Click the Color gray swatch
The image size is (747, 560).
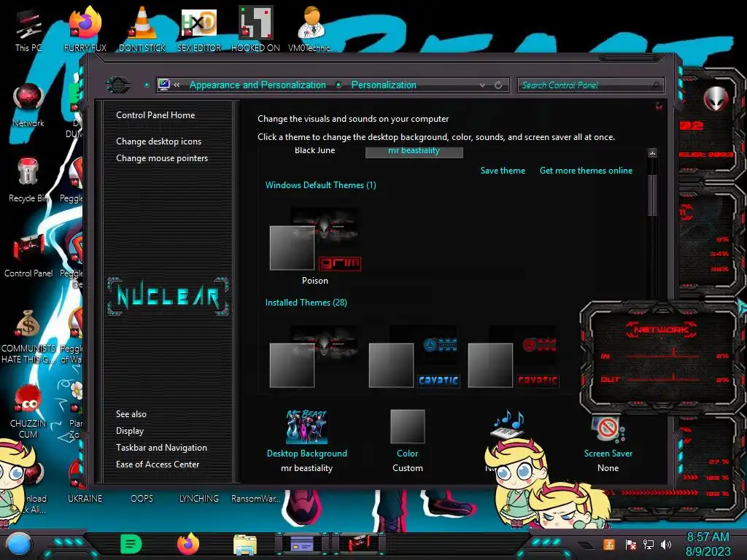point(407,427)
